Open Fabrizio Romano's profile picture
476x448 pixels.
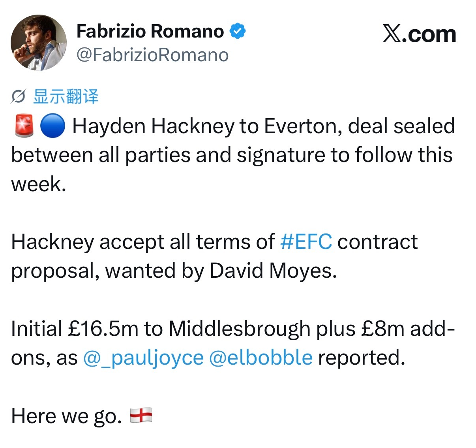tap(38, 43)
